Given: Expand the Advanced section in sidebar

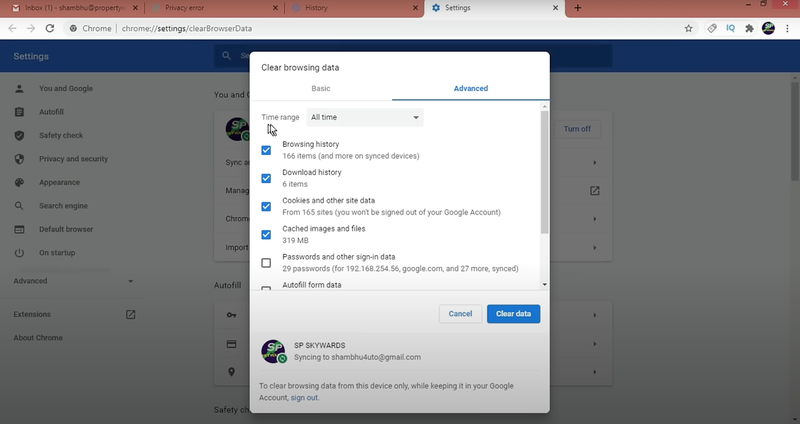Looking at the screenshot, I should (x=74, y=281).
